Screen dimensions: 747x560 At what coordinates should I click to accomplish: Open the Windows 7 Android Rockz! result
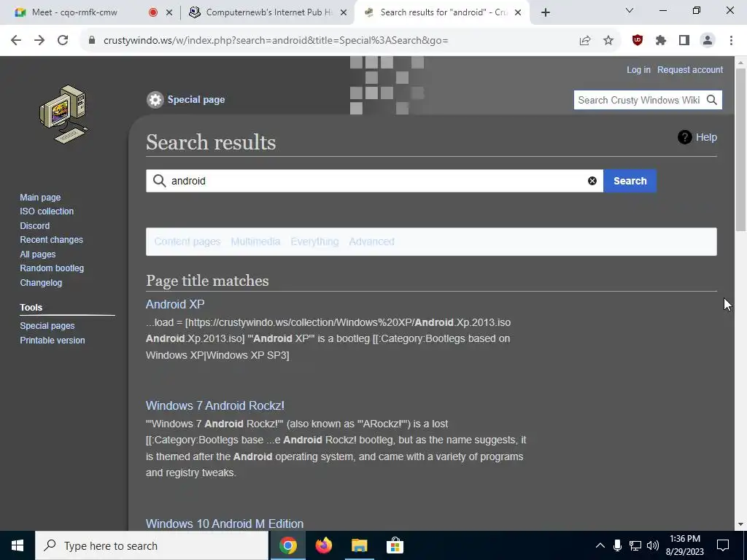(x=215, y=405)
